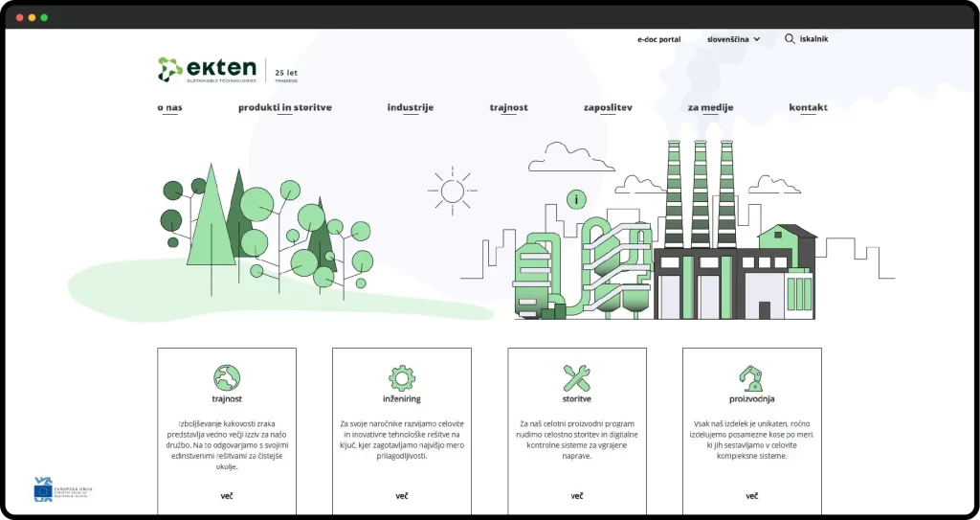Click the robot arm icon above proizvodnja

click(751, 376)
